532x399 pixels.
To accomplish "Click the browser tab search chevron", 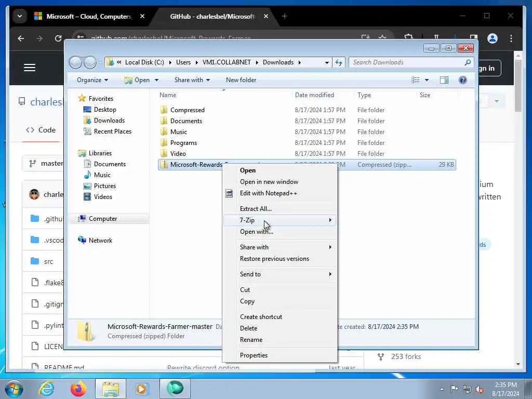I will point(20,16).
